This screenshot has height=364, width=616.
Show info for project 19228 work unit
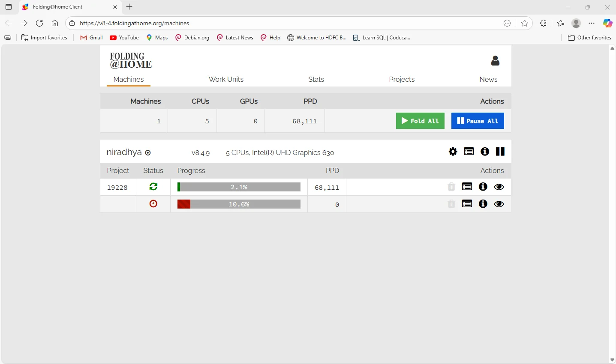coord(483,187)
